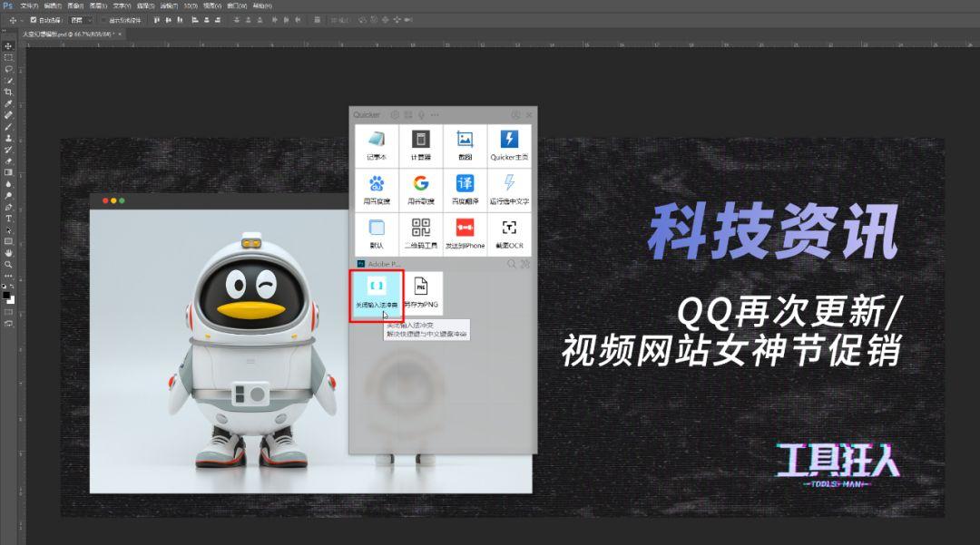Select the Crop tool

8,92
